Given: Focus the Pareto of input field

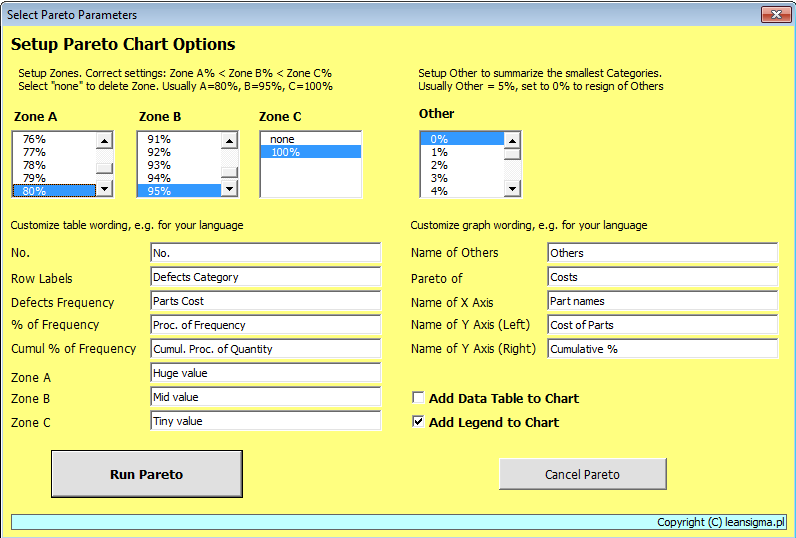Looking at the screenshot, I should tap(662, 277).
